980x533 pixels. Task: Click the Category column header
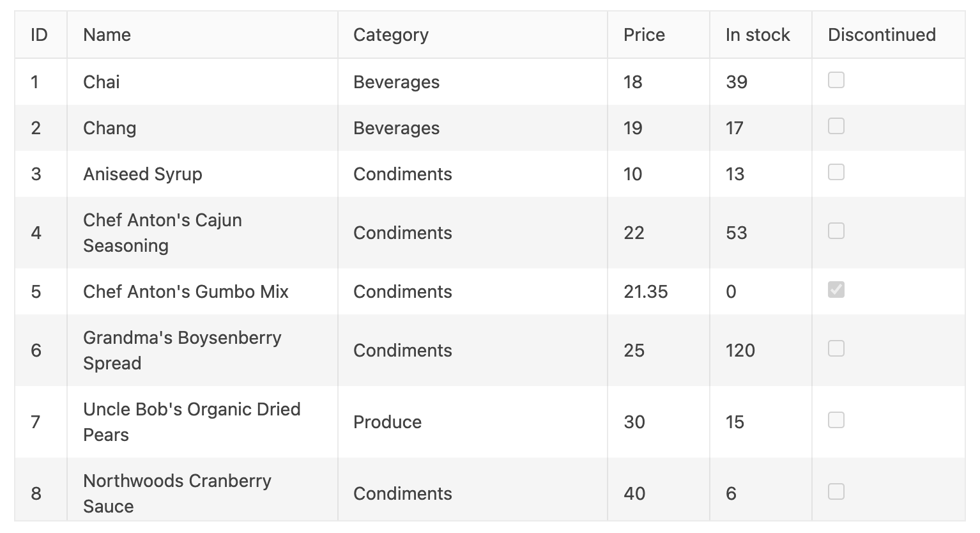[x=391, y=35]
